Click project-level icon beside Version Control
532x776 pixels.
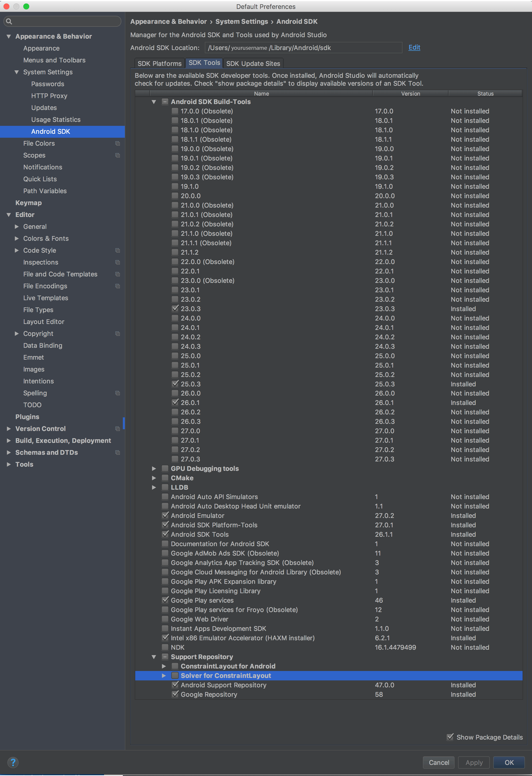click(x=118, y=429)
